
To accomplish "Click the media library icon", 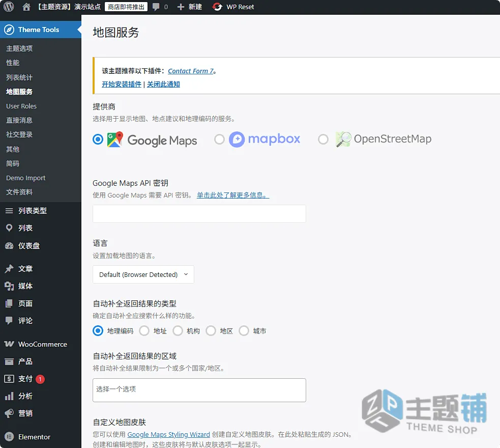I will pos(9,286).
